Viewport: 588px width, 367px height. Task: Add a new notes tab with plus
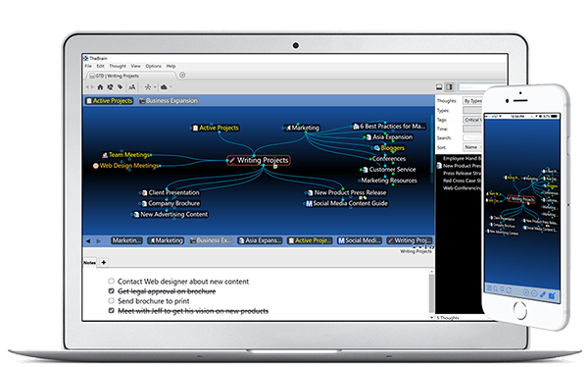pyautogui.click(x=104, y=262)
